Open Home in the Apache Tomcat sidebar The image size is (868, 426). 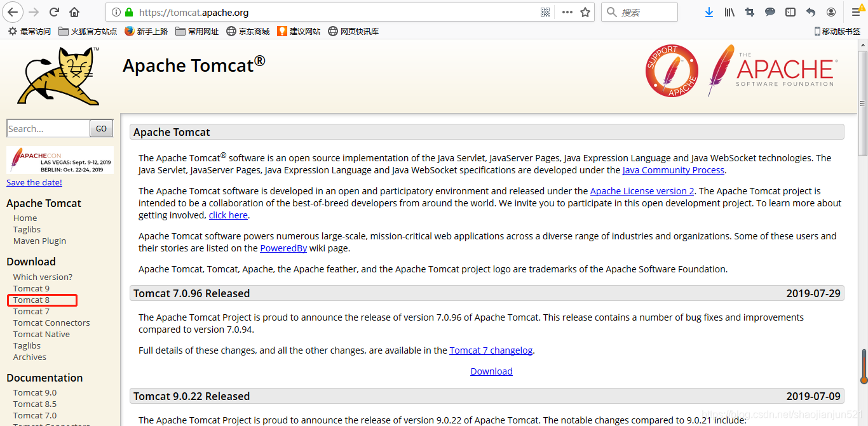pos(25,218)
